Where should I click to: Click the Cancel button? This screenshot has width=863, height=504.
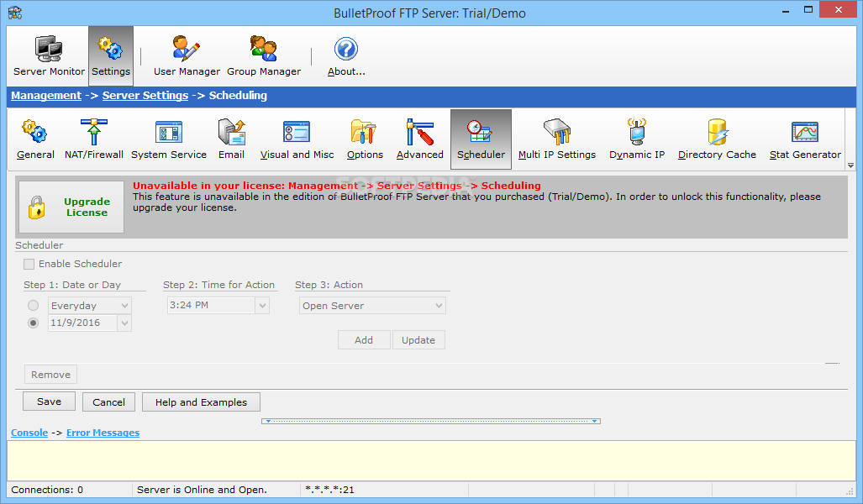(108, 402)
